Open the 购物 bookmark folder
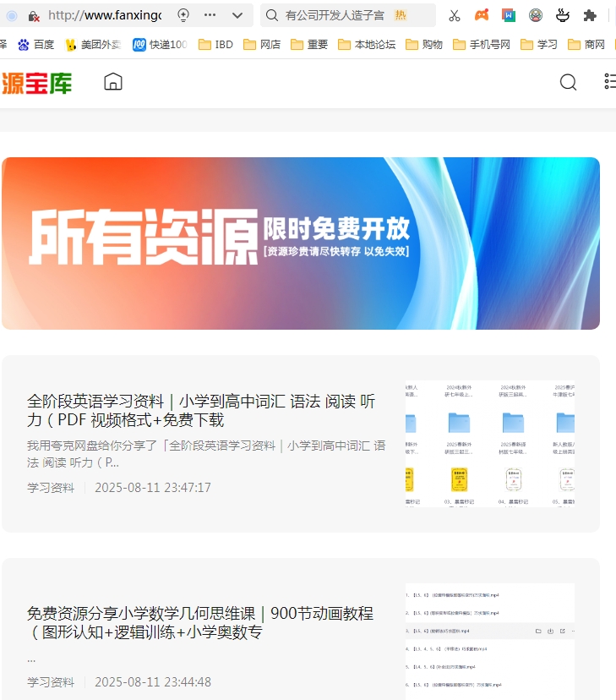The height and width of the screenshot is (700, 616). click(424, 44)
